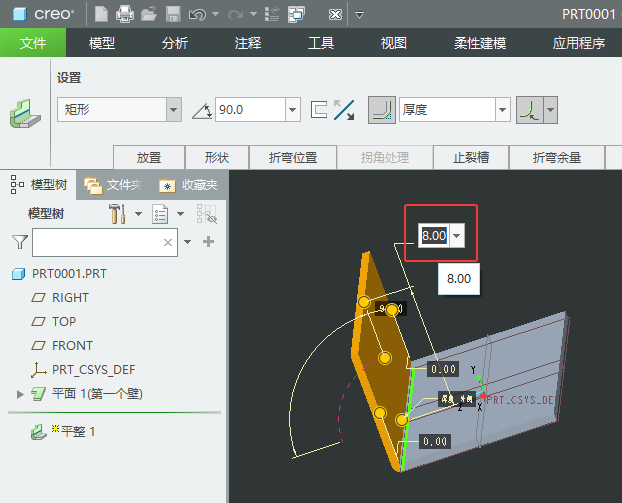Open the 放置 panel tab

point(149,157)
